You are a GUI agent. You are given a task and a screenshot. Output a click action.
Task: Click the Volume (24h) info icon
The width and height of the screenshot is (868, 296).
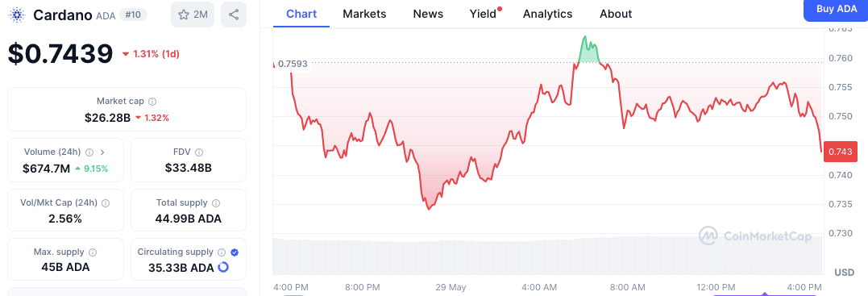(89, 152)
